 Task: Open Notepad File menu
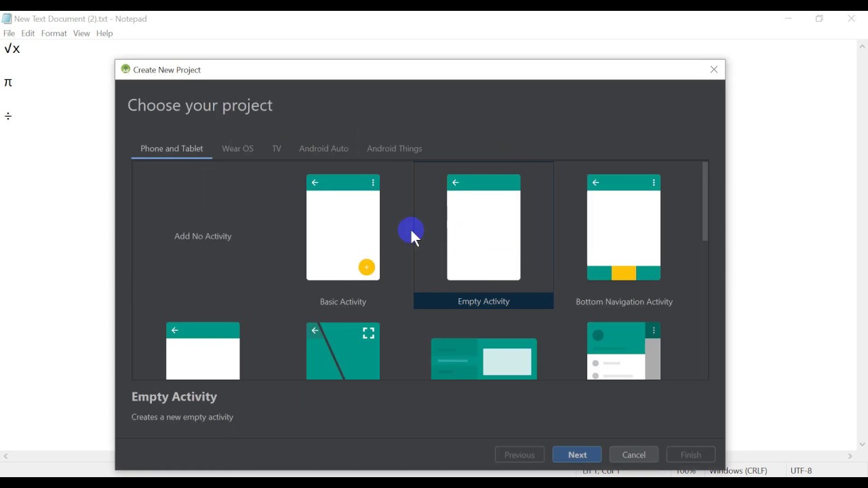9,33
